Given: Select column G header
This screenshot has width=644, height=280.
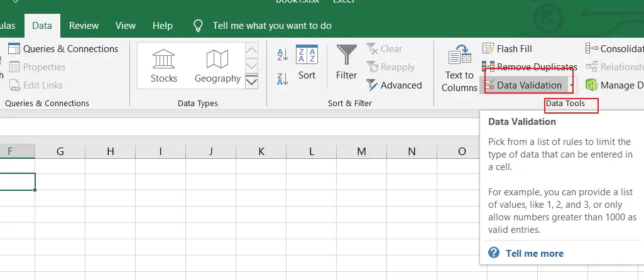Looking at the screenshot, I should pos(60,151).
